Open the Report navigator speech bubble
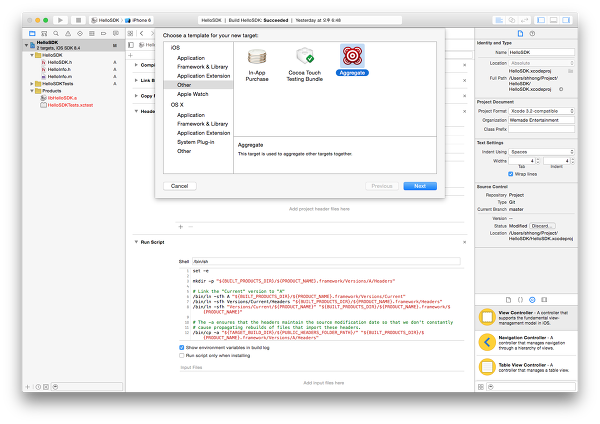 click(x=116, y=34)
